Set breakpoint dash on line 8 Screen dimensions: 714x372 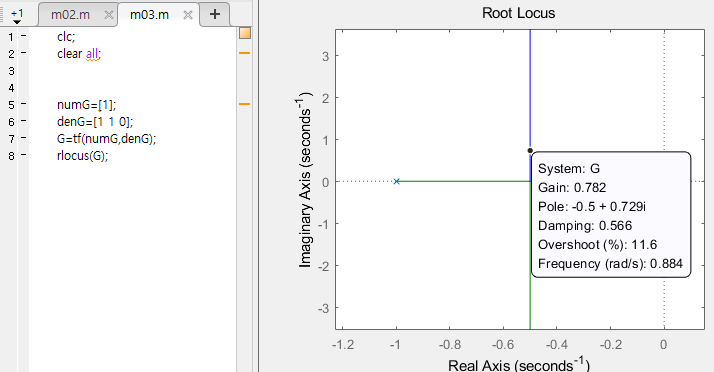pyautogui.click(x=23, y=155)
